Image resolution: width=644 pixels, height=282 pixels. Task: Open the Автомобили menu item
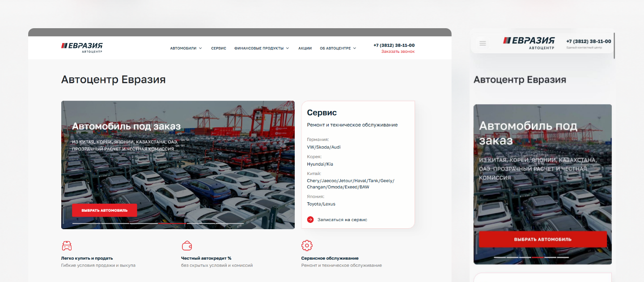pyautogui.click(x=183, y=48)
